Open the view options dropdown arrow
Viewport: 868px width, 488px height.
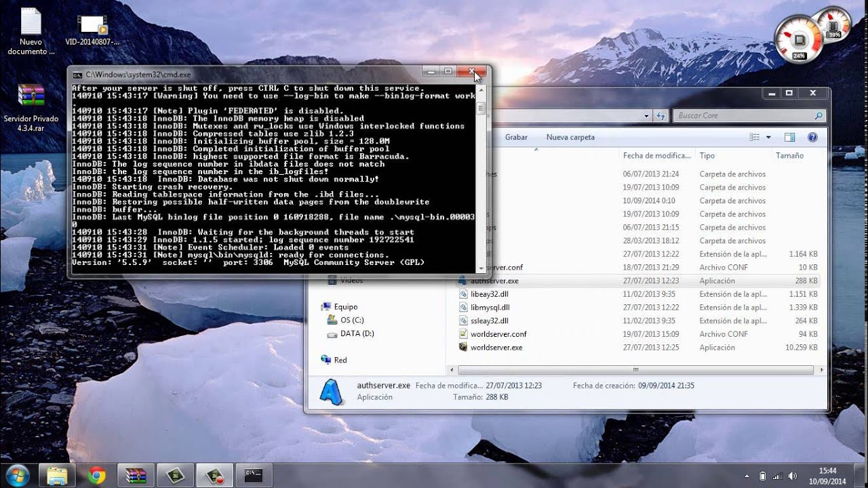pos(768,137)
